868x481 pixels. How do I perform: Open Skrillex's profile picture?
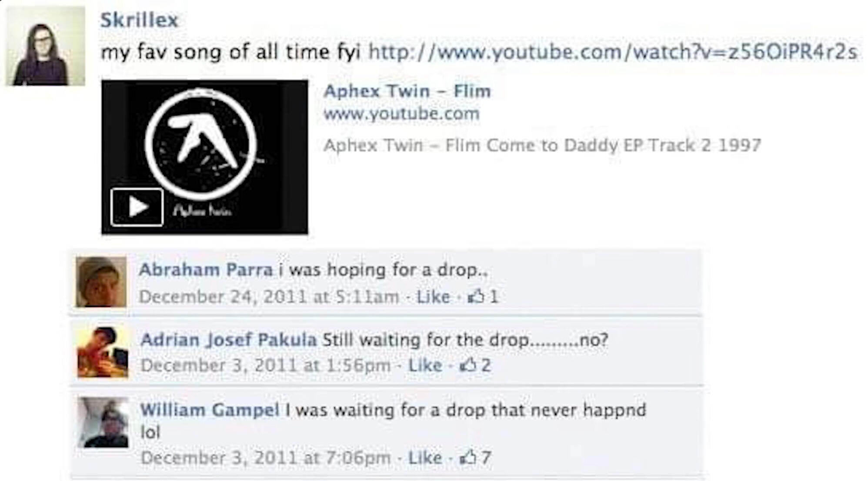[x=45, y=47]
